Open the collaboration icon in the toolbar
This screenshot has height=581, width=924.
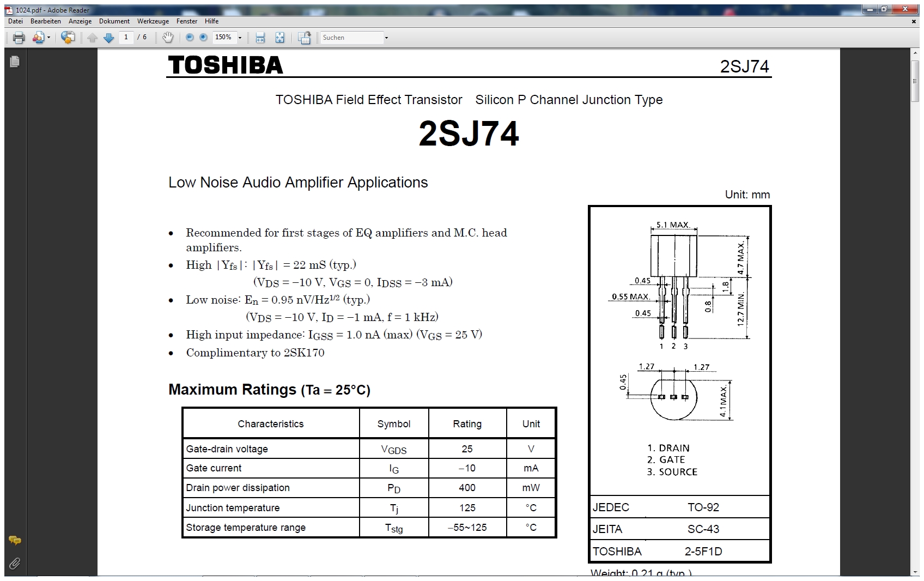[x=38, y=38]
